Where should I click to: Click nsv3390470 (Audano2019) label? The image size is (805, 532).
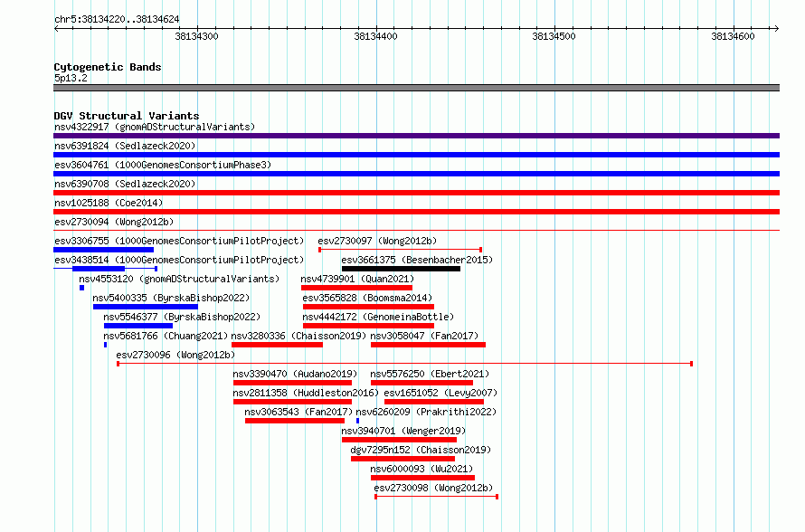tap(295, 374)
